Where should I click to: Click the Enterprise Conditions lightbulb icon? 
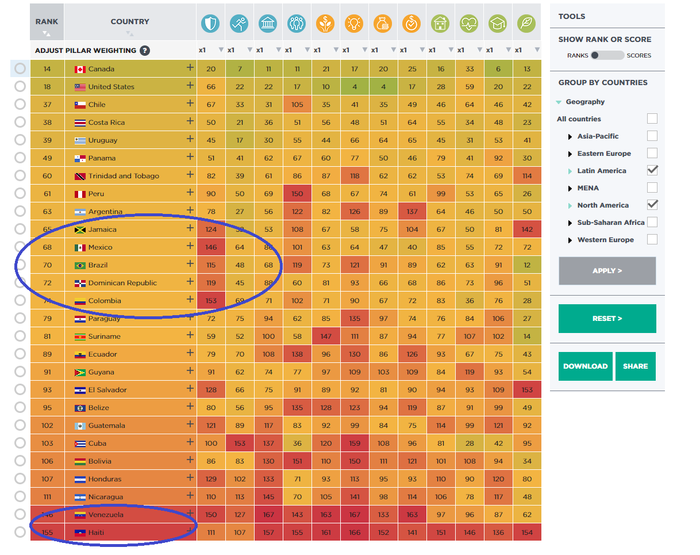click(x=354, y=23)
